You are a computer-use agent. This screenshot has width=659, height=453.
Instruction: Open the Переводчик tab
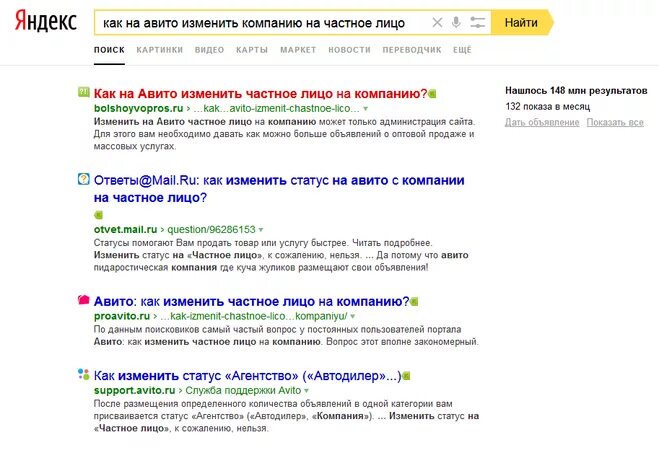pyautogui.click(x=412, y=50)
